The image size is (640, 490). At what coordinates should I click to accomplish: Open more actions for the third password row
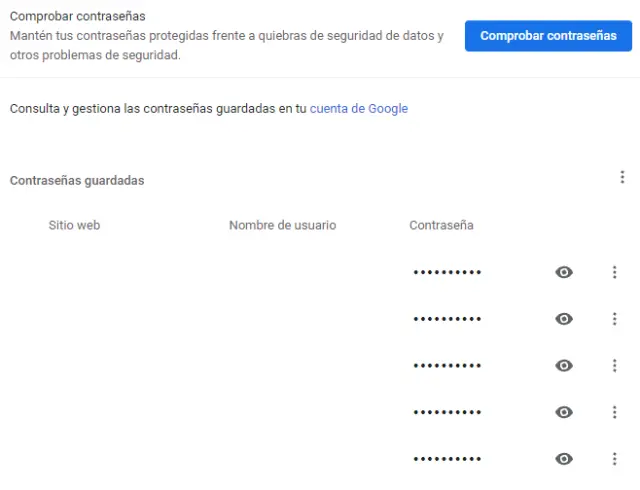pos(614,365)
